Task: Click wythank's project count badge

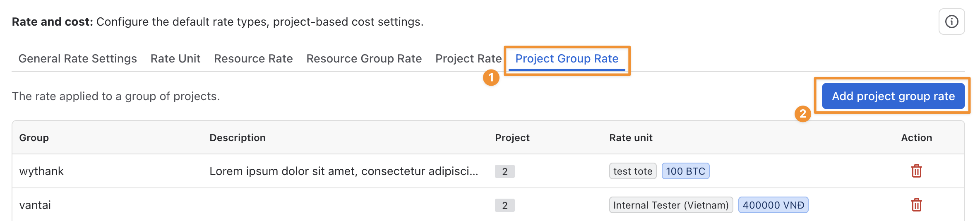Action: click(x=505, y=171)
